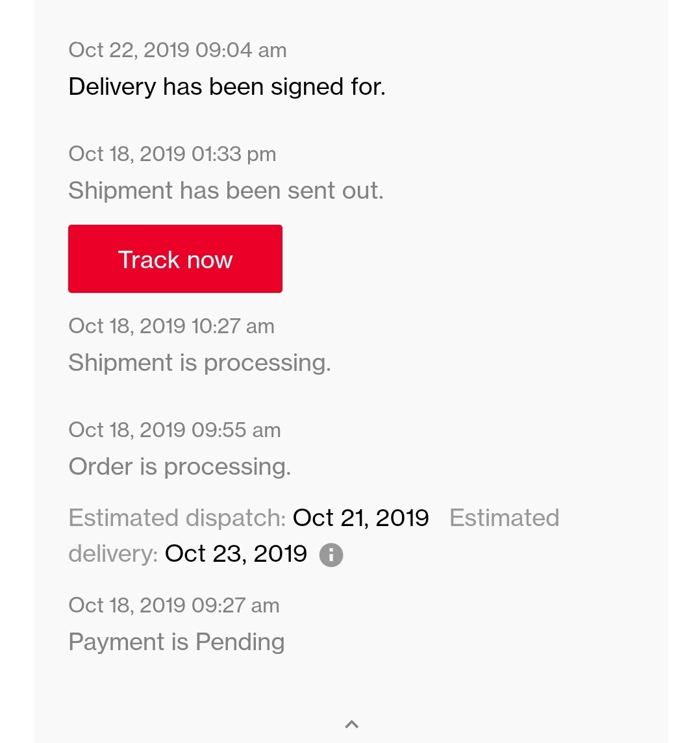700x743 pixels.
Task: Open the estimated delivery info icon
Action: 331,555
